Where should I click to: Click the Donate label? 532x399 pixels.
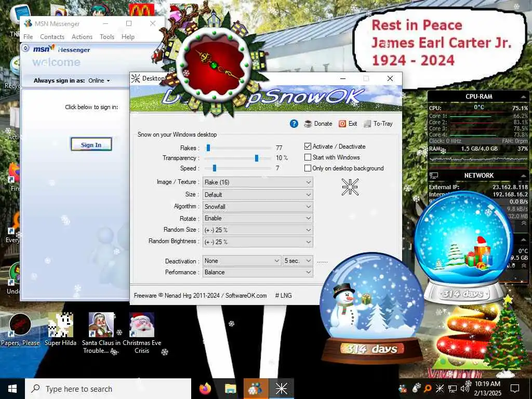323,124
